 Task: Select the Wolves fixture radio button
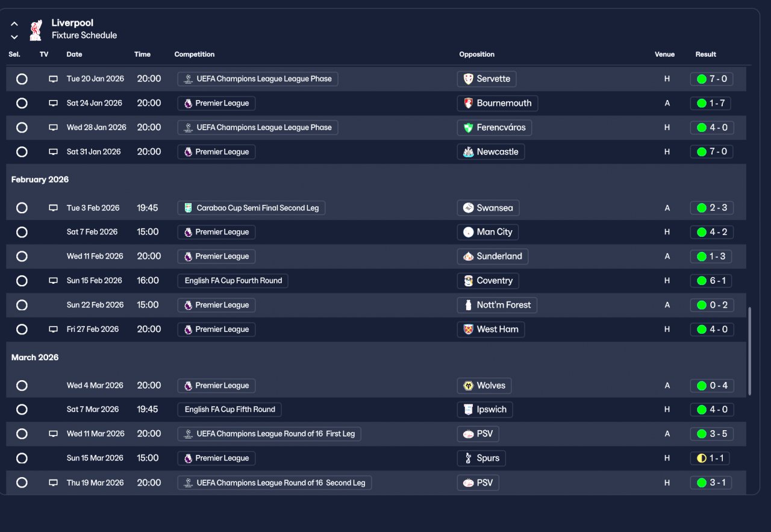point(22,386)
